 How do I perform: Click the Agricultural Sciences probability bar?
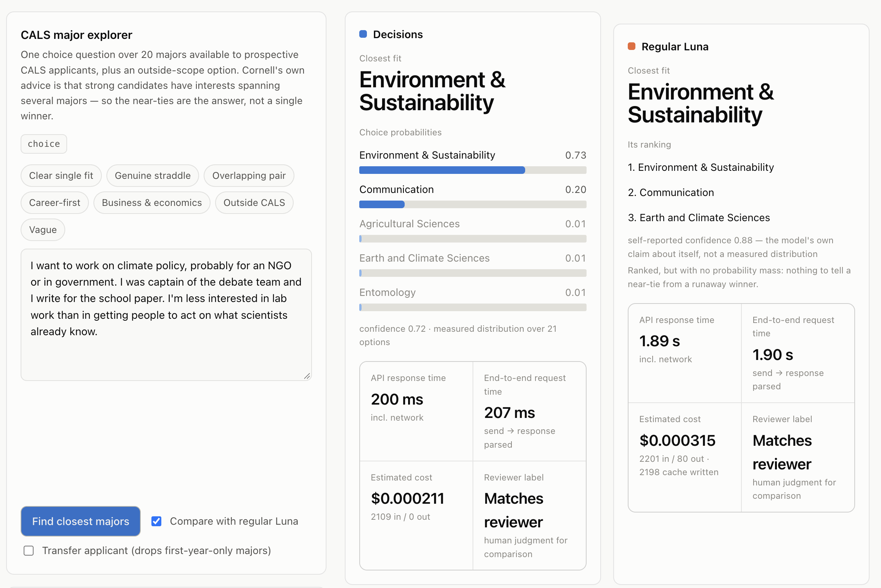(x=473, y=239)
